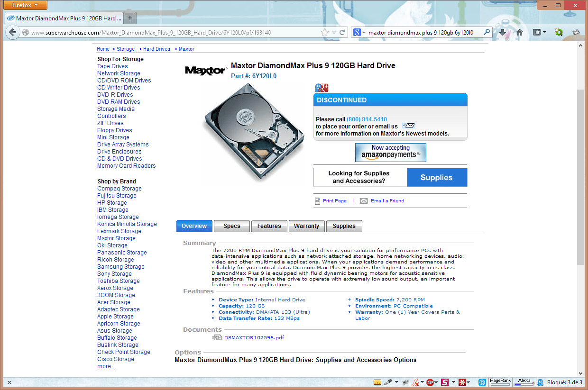
Task: Open the bookmarks menu icon in toolbar
Action: [539, 32]
